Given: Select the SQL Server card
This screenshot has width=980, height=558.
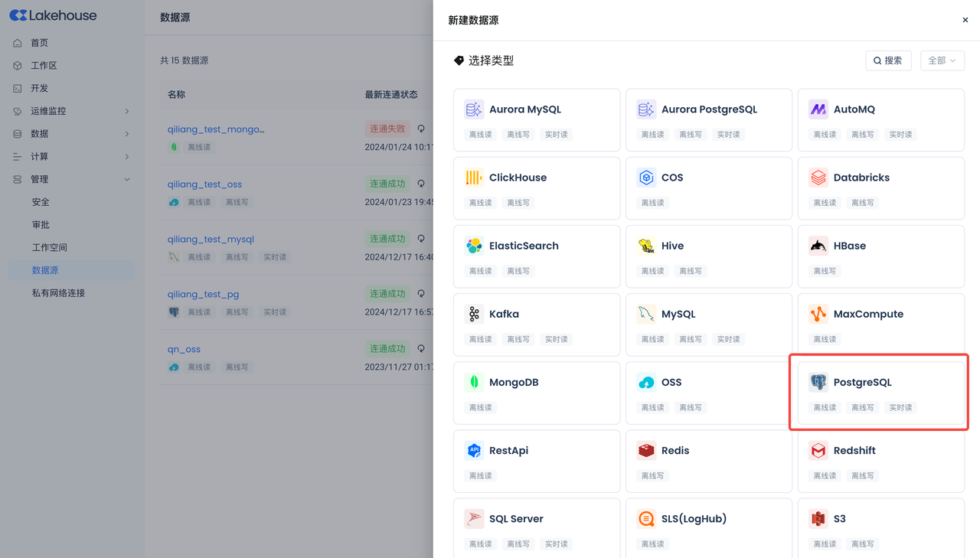Looking at the screenshot, I should pos(536,528).
